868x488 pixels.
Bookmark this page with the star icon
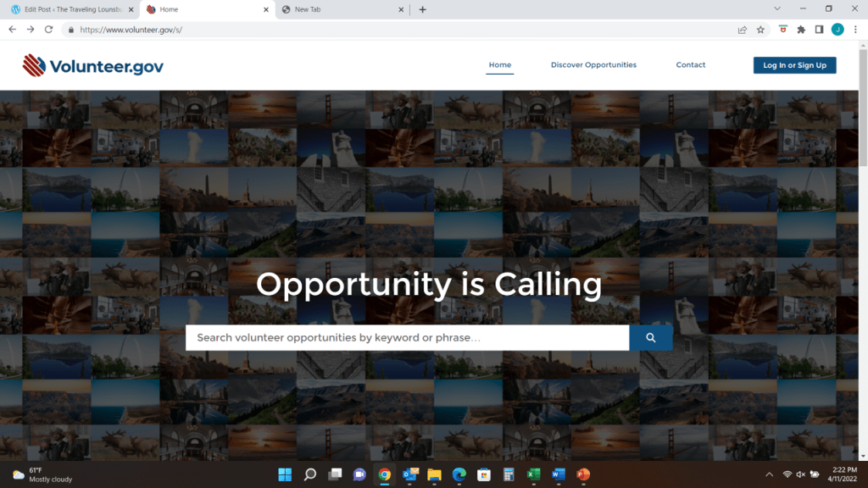(x=760, y=29)
